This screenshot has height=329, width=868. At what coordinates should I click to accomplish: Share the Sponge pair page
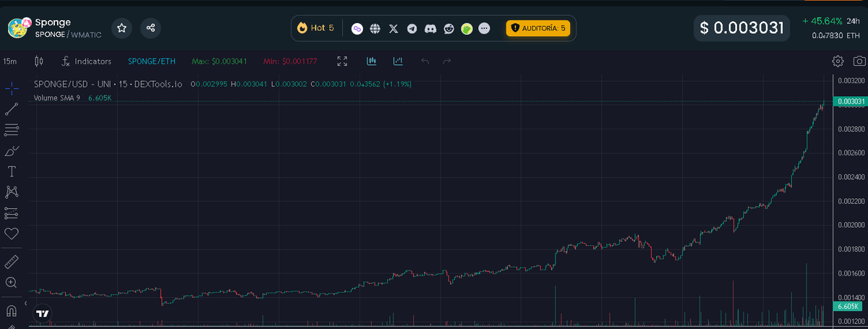tap(150, 28)
